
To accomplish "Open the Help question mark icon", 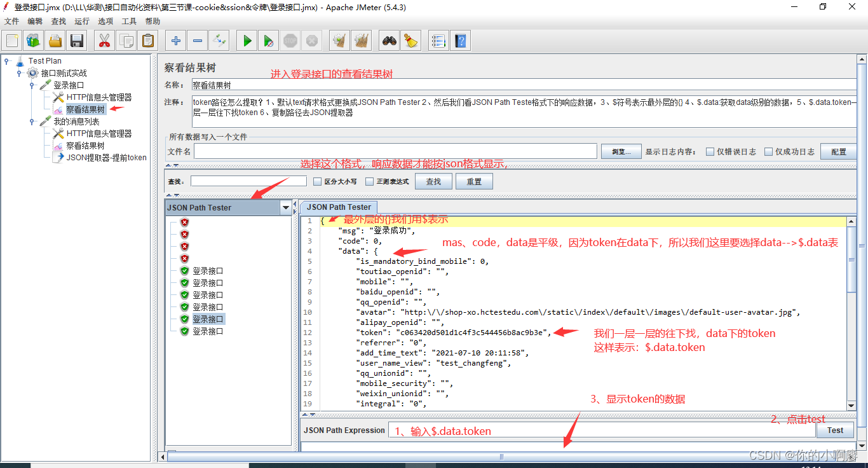I will (x=460, y=41).
